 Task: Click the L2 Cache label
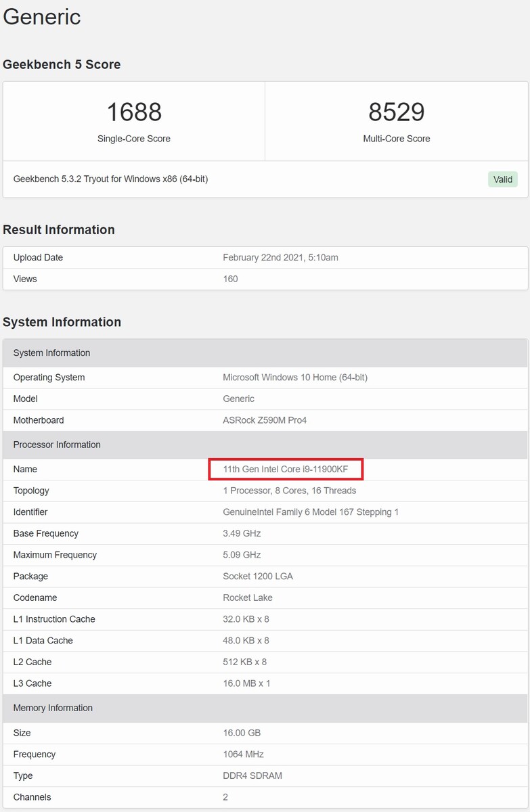[x=32, y=662]
